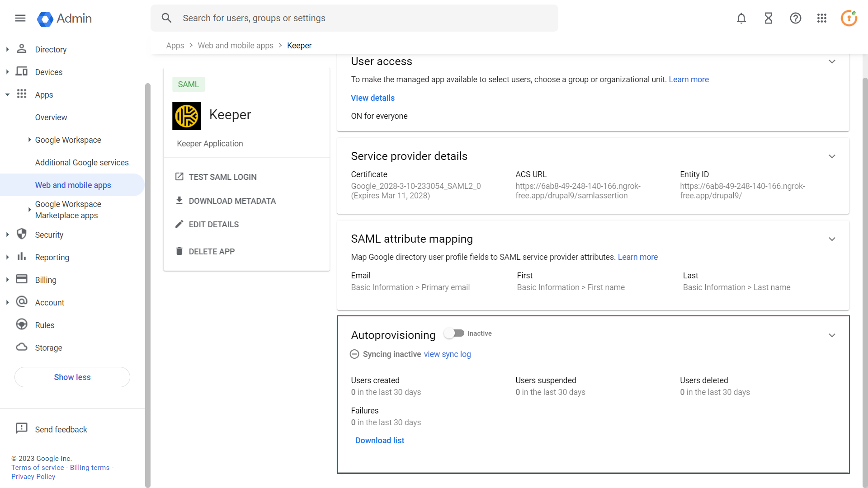The width and height of the screenshot is (868, 488).
Task: Click the Rules icon in sidebar
Action: (x=22, y=324)
